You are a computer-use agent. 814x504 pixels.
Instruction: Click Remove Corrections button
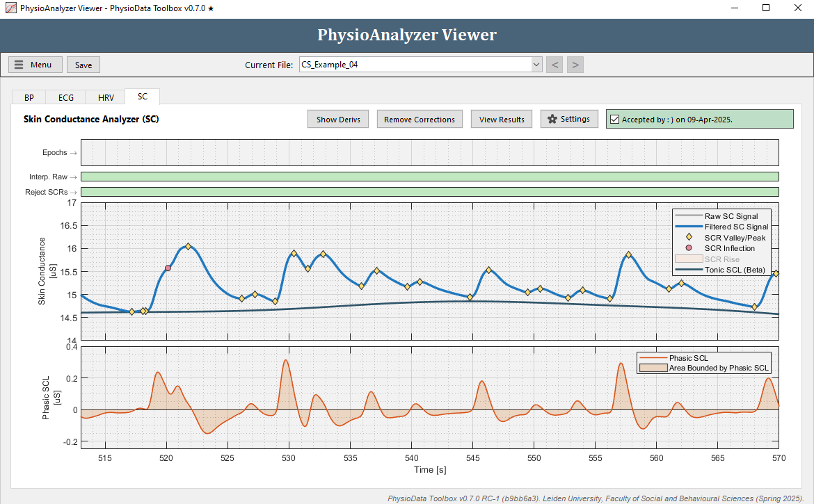[x=420, y=120]
